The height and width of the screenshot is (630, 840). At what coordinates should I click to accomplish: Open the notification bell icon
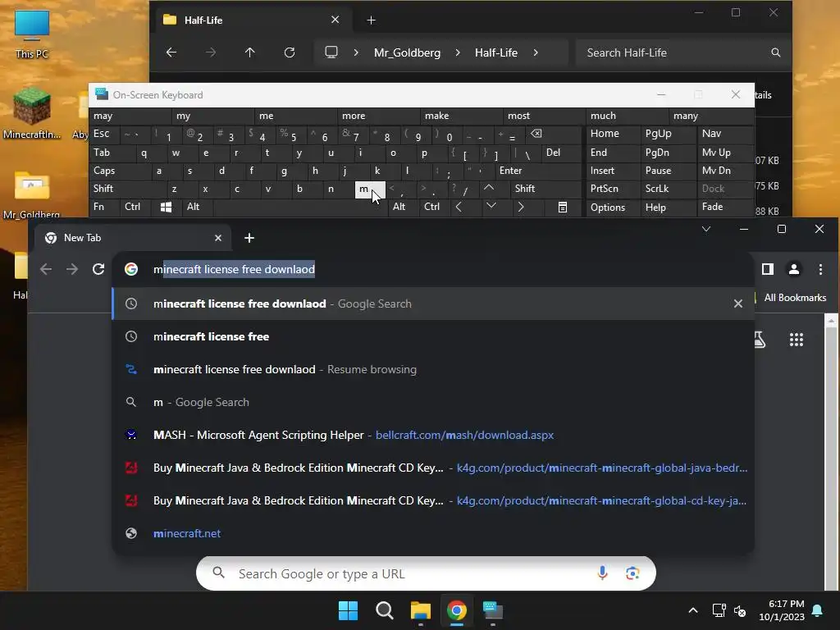[818, 610]
